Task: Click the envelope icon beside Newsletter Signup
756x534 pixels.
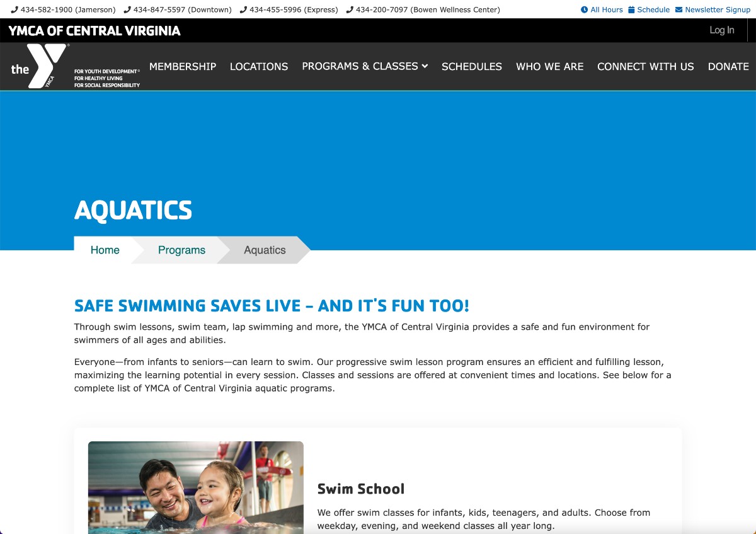Action: tap(679, 10)
